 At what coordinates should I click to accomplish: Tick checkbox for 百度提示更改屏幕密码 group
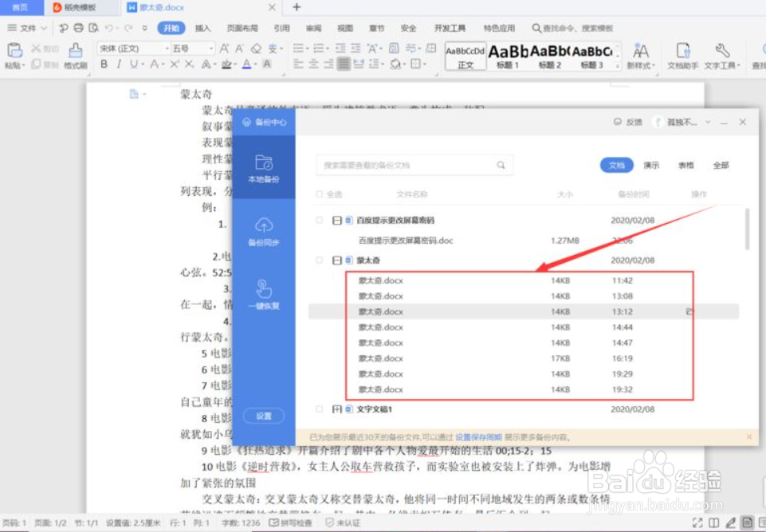coord(319,220)
